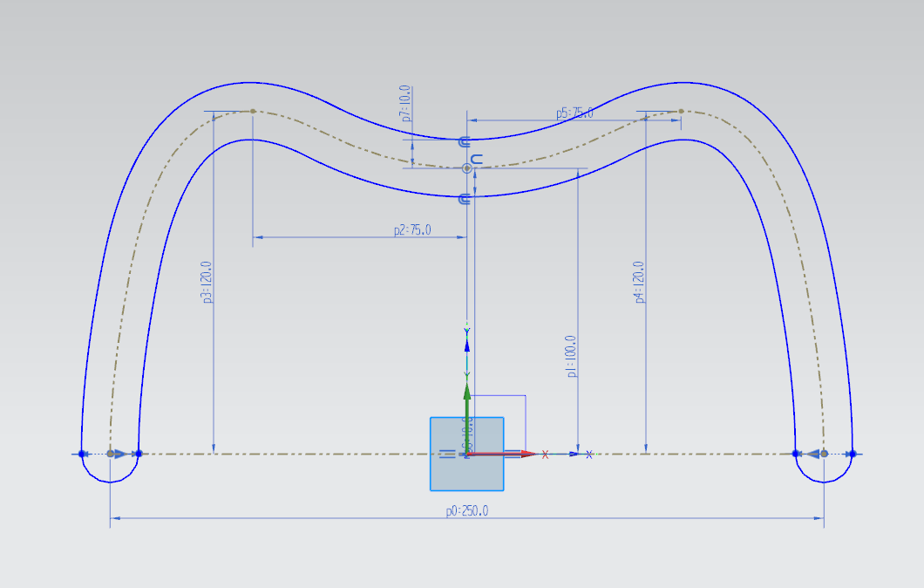Viewport: 924px width, 588px height.
Task: Click the parallel constraint symbol left of origin
Action: pos(447,454)
